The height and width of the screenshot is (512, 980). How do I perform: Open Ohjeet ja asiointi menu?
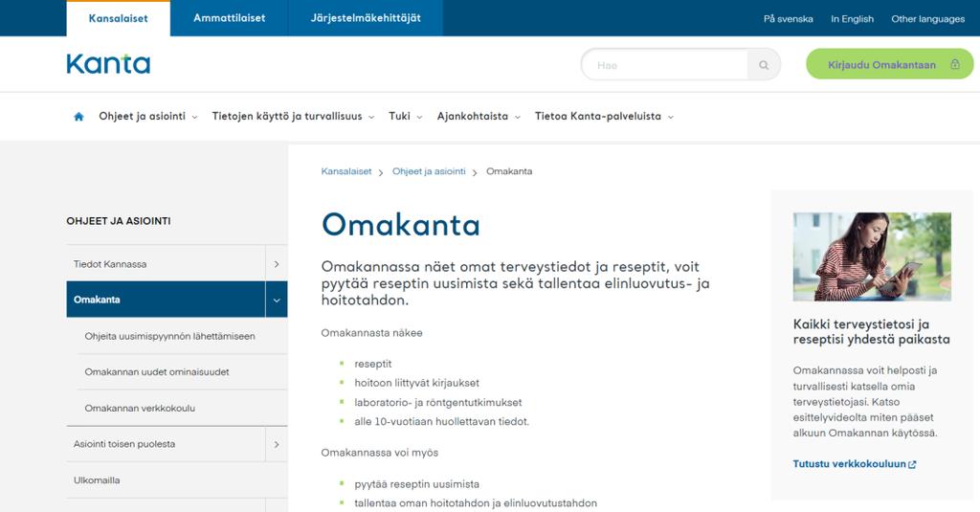142,117
